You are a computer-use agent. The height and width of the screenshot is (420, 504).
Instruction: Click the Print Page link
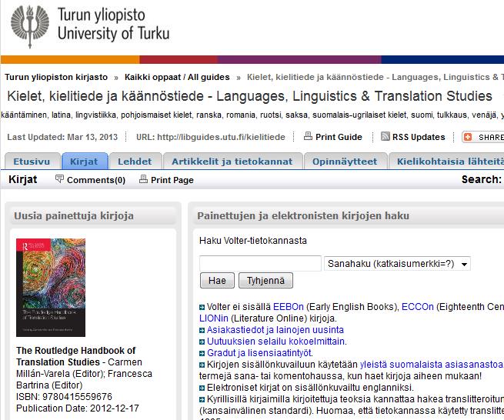(x=172, y=180)
